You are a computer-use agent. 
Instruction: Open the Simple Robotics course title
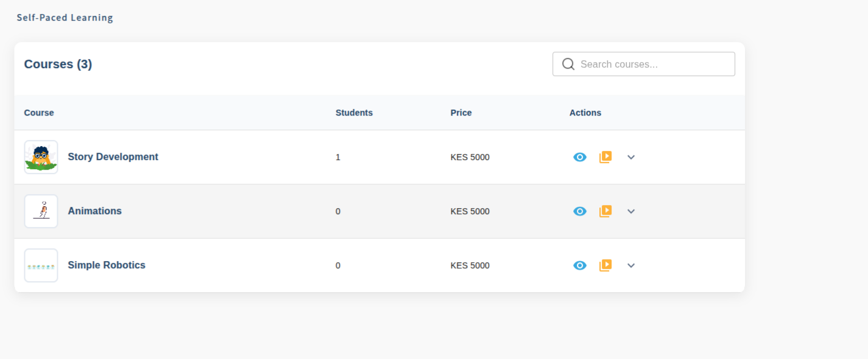click(x=107, y=265)
